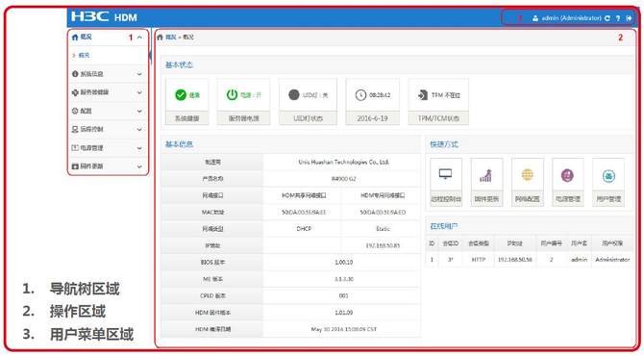Select the overview sub-item in navigation tree
This screenshot has width=644, height=356.
coord(84,55)
